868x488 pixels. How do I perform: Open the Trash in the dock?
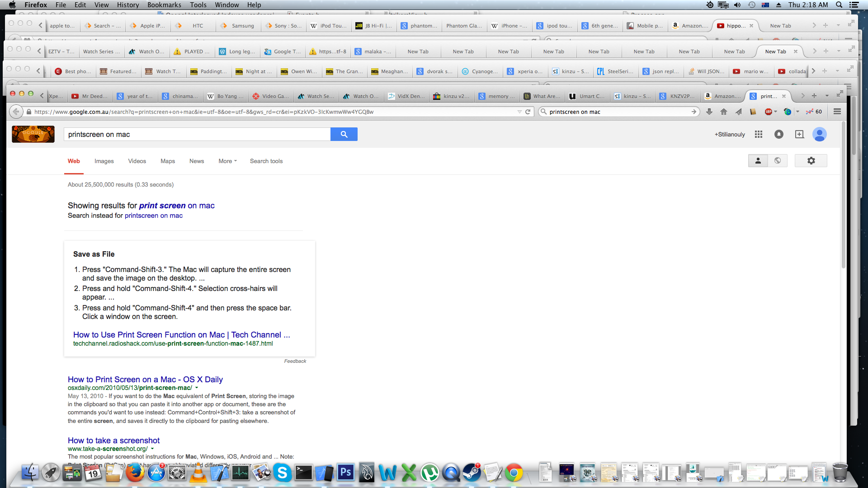840,473
